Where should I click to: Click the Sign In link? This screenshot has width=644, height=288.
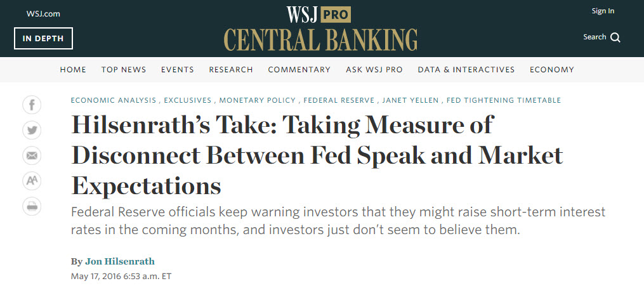pos(603,11)
